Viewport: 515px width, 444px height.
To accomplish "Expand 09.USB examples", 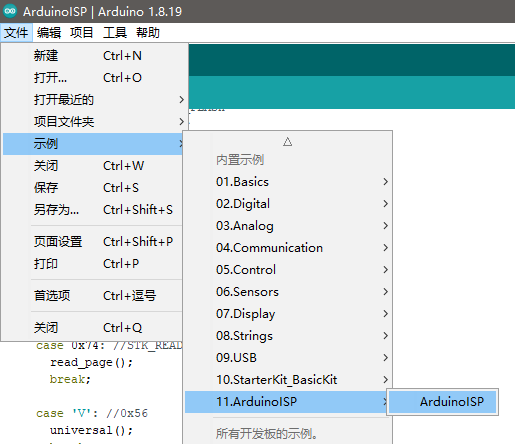I will 288,358.
